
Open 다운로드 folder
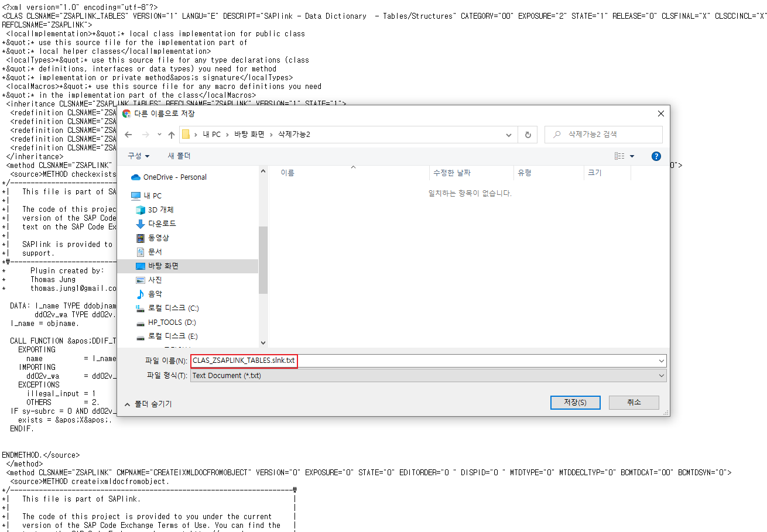coord(156,224)
